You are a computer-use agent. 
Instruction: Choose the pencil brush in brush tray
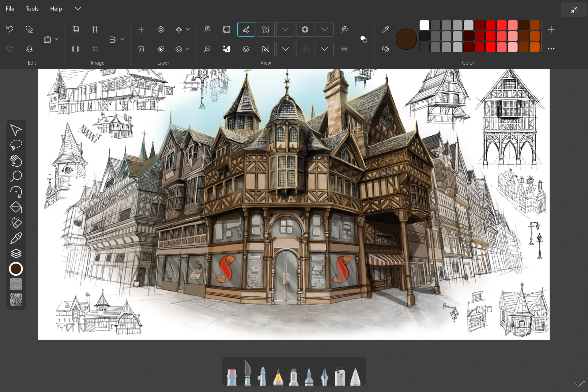[x=278, y=376]
